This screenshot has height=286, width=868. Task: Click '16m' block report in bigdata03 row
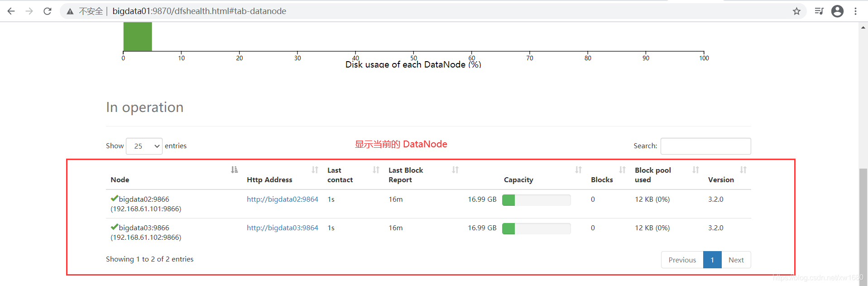[396, 228]
